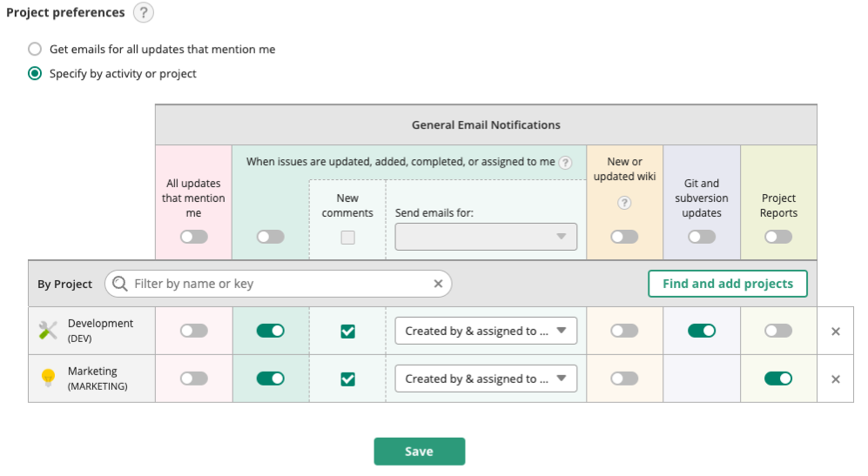Click help icon under New or updated wiki

(624, 203)
